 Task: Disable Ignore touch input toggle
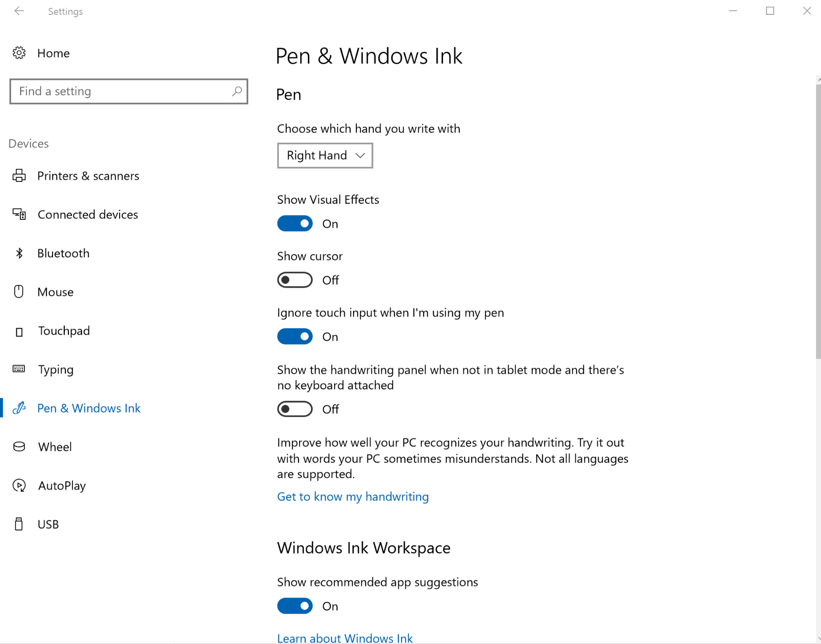pos(295,337)
